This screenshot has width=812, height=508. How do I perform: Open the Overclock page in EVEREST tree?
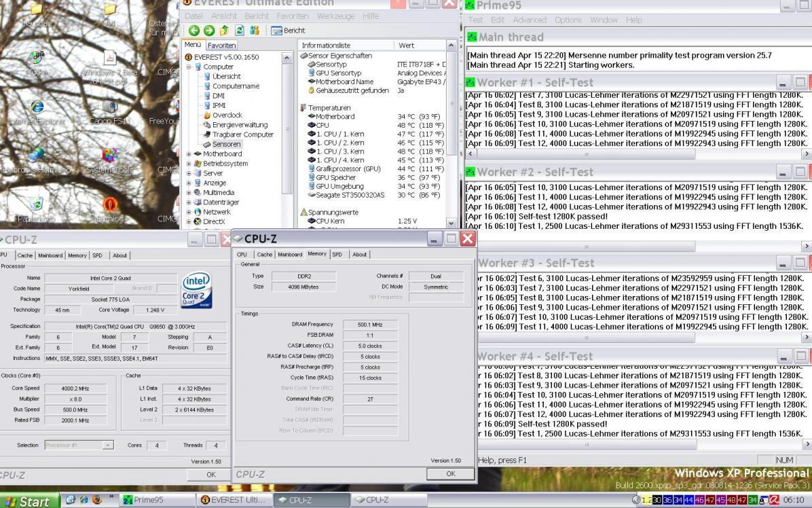tap(227, 115)
